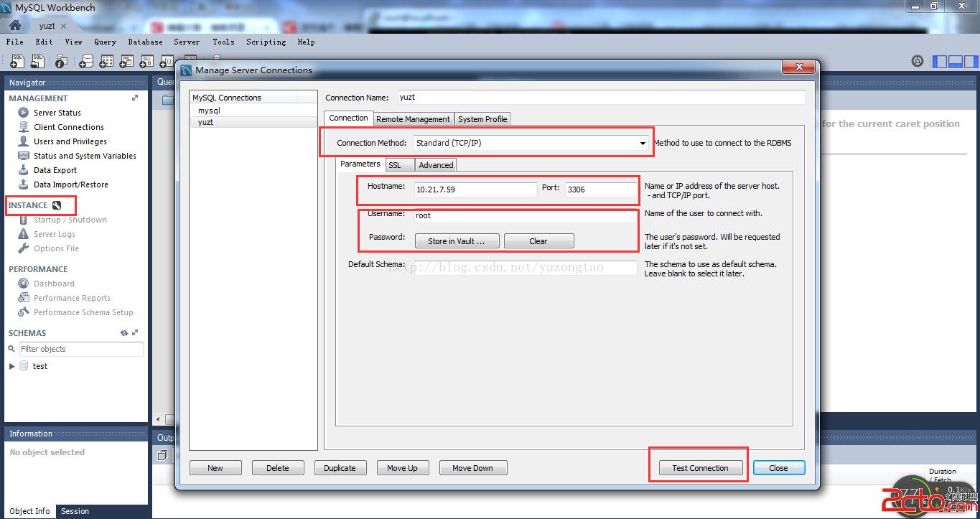The height and width of the screenshot is (519, 980).
Task: Duplicate the selected connection
Action: tap(340, 468)
